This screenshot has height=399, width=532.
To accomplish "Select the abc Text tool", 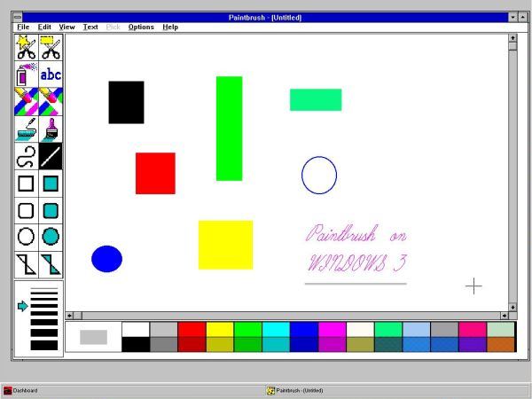I will point(51,74).
